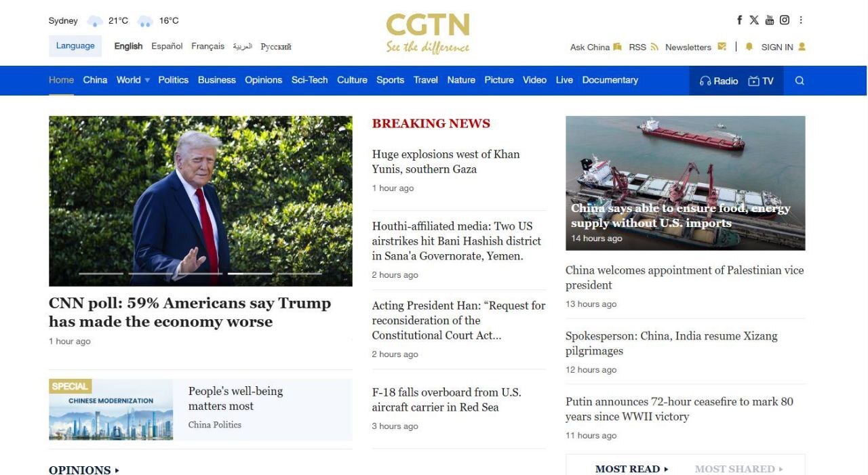Launch the TV live stream icon
This screenshot has height=475, width=868.
(x=761, y=81)
